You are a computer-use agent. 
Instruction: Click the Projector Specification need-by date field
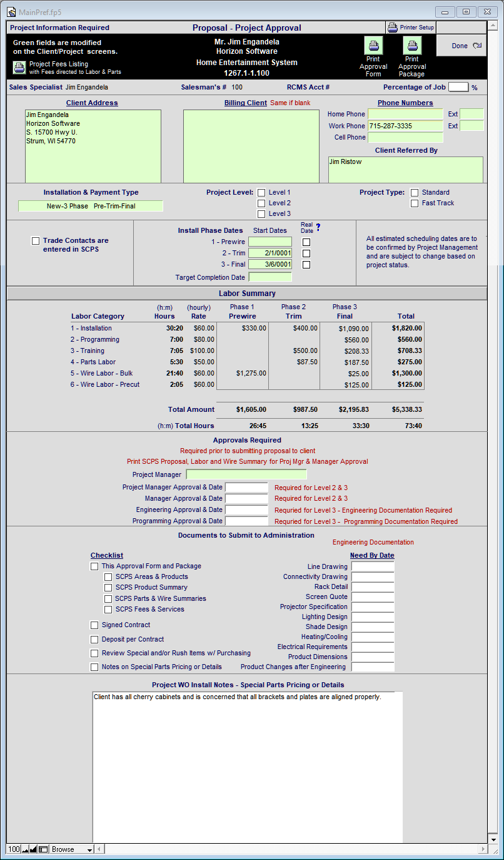373,607
